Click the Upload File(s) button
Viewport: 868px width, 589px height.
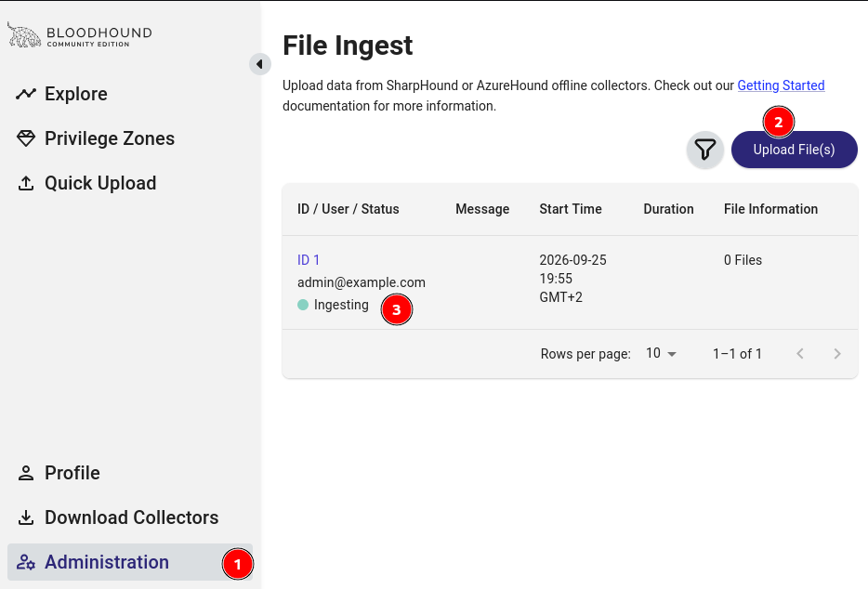[x=795, y=150]
